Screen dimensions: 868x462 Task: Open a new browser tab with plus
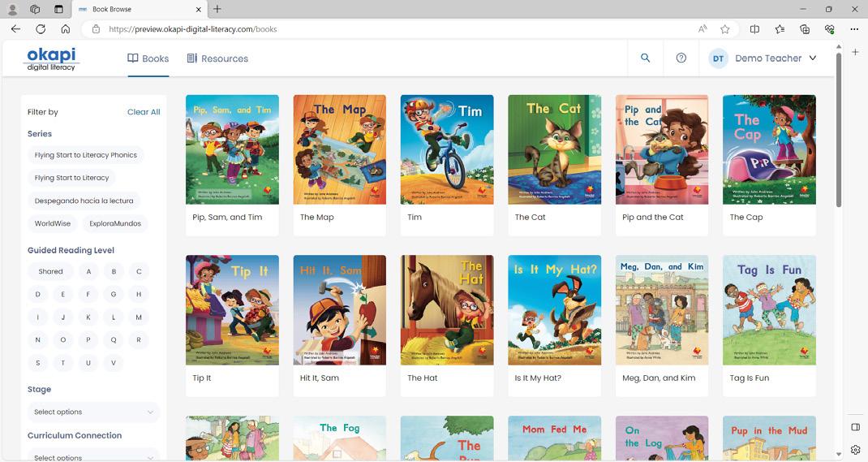tap(217, 9)
